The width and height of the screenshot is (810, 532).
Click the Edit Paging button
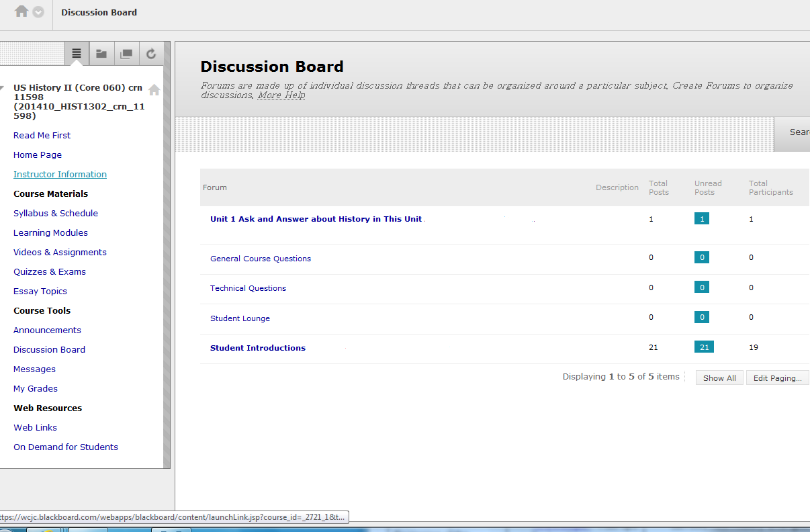point(778,378)
